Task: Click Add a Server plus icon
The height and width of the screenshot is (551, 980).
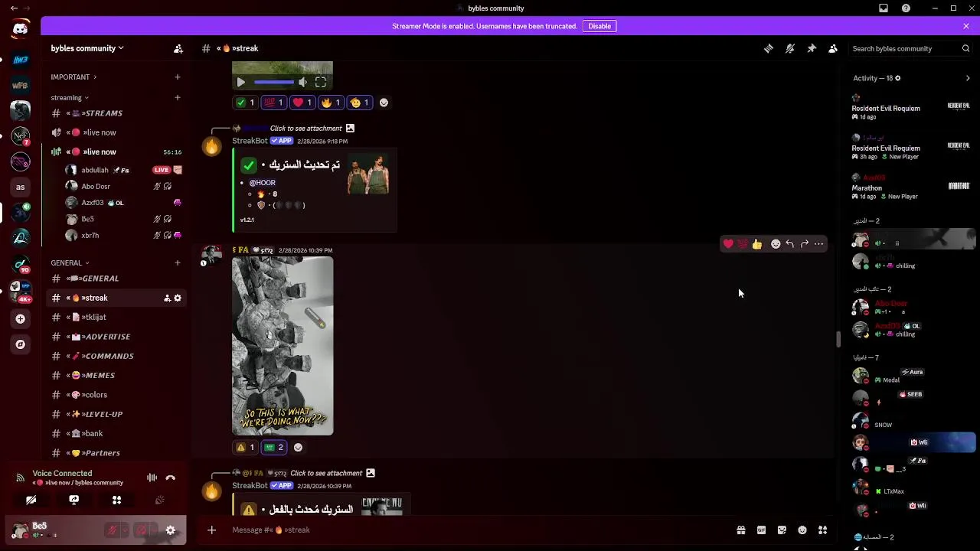Action: click(x=21, y=318)
